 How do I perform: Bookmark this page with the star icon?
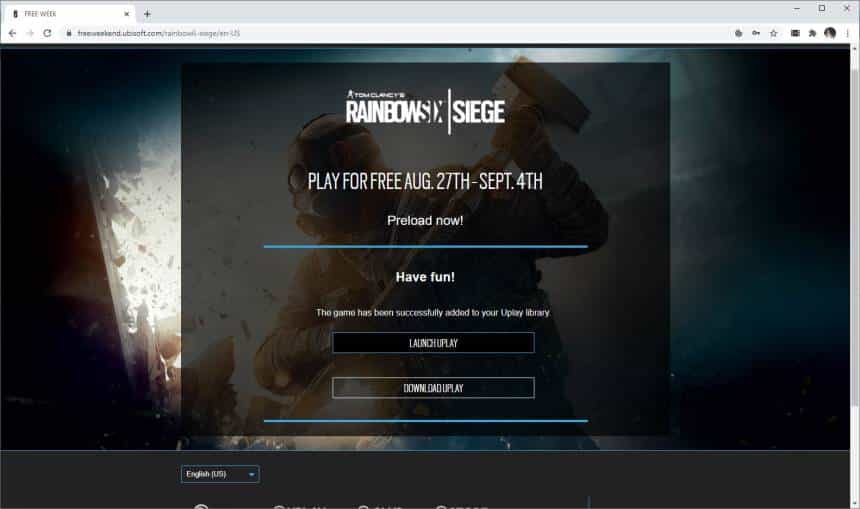tap(773, 33)
